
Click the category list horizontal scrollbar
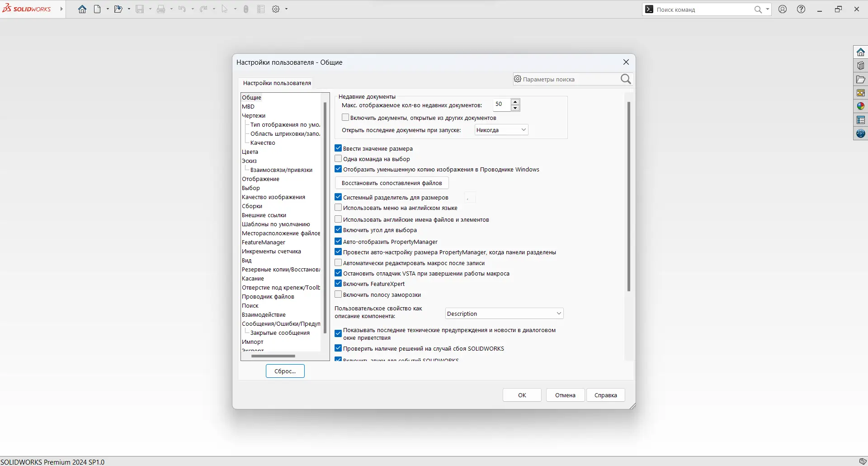click(x=273, y=356)
